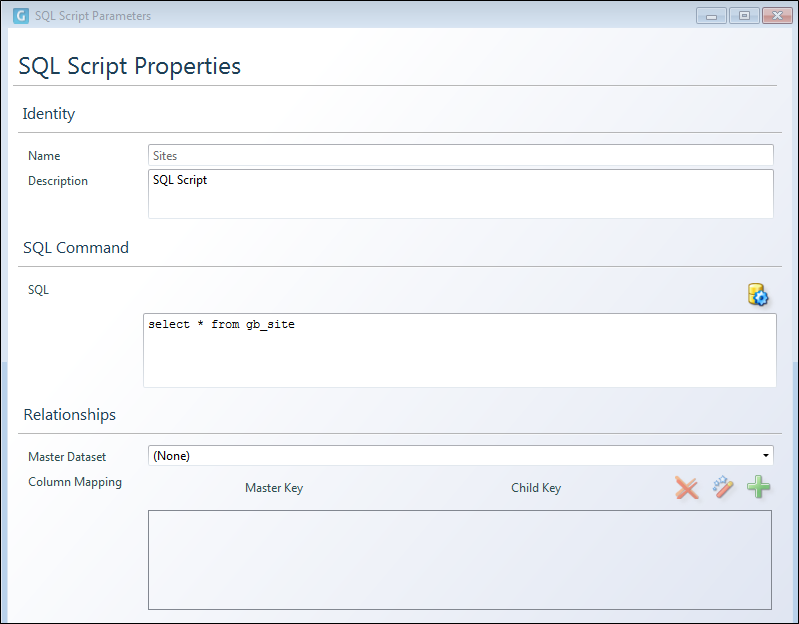The image size is (799, 624).
Task: Open the SQL query builder database icon
Action: (758, 294)
